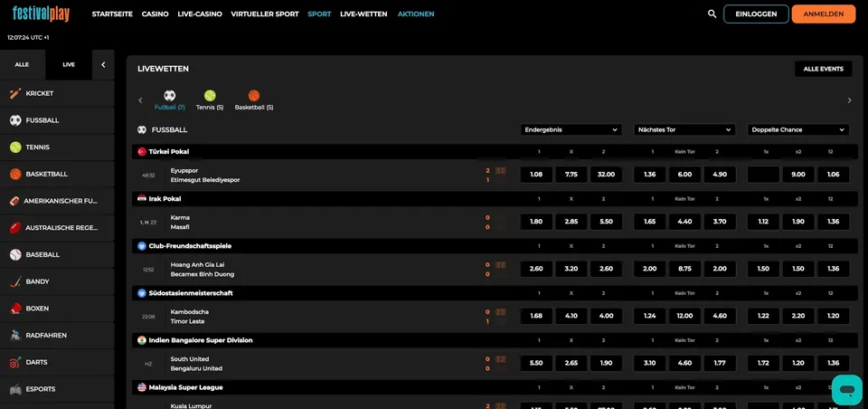Image resolution: width=868 pixels, height=409 pixels.
Task: Select Eyupspor x2 double chance 9.00
Action: 797,175
